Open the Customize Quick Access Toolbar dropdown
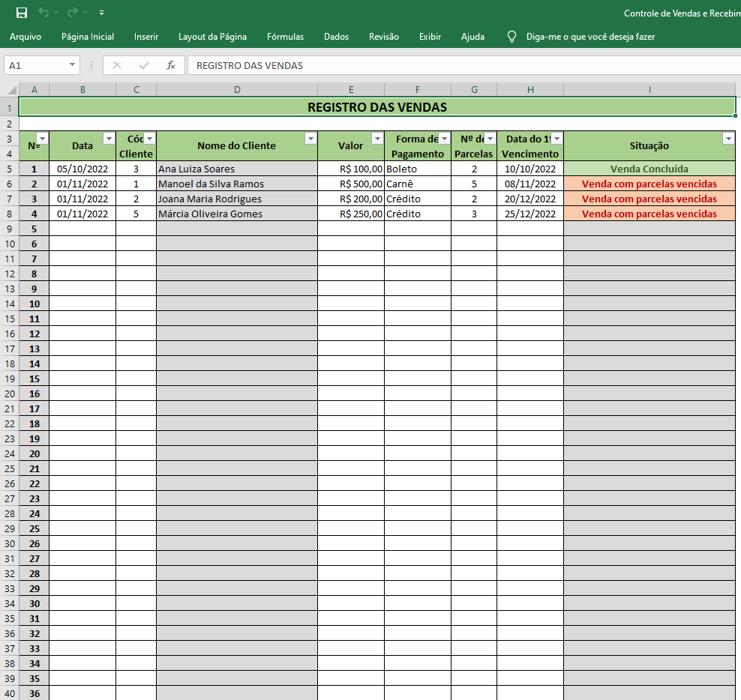This screenshot has height=700, width=741. [101, 13]
